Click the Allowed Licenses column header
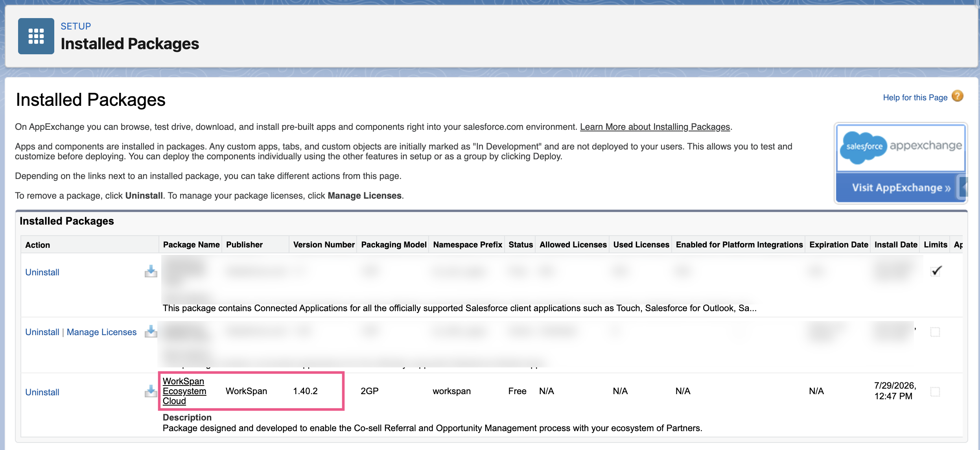The height and width of the screenshot is (450, 980). pos(573,245)
